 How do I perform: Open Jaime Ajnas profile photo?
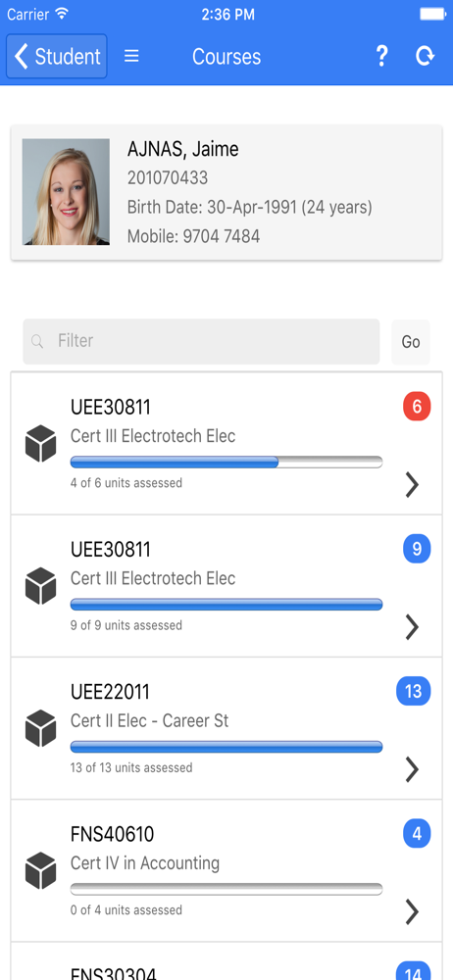(66, 192)
